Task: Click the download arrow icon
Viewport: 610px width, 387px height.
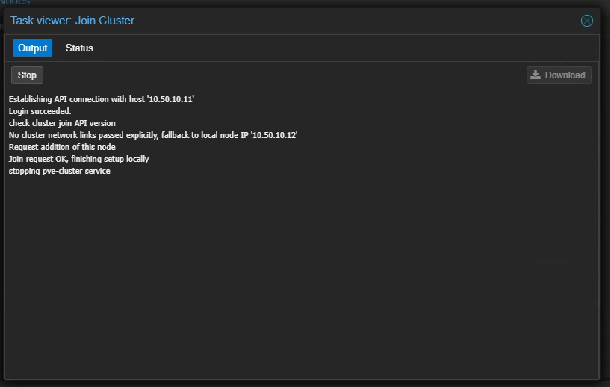Action: (536, 75)
